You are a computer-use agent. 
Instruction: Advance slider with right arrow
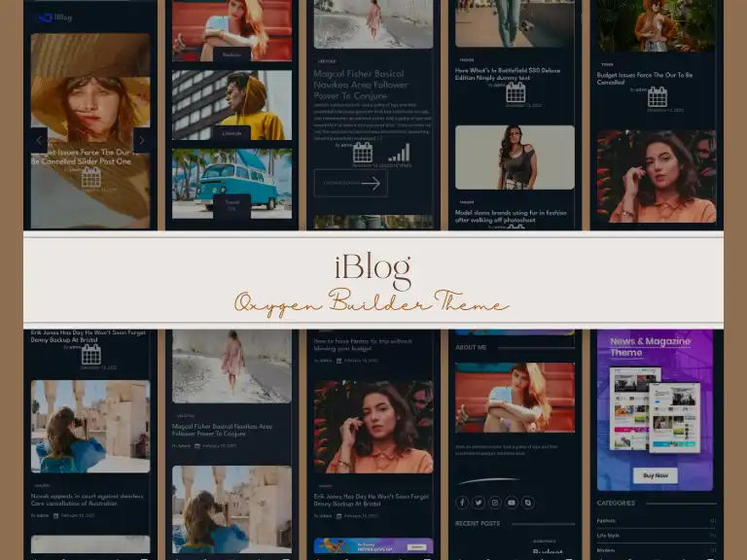pyautogui.click(x=142, y=140)
